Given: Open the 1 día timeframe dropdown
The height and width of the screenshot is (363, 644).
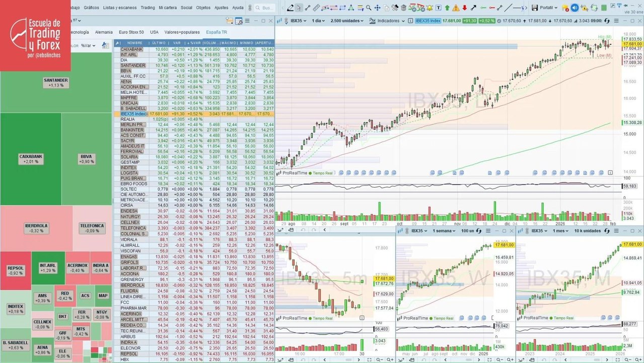Looking at the screenshot, I should 319,21.
